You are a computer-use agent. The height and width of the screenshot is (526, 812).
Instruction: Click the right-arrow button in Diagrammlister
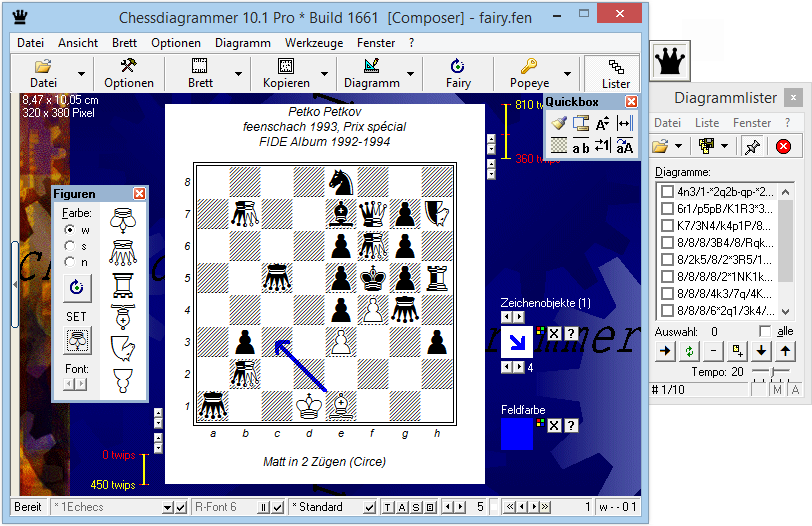click(x=665, y=352)
